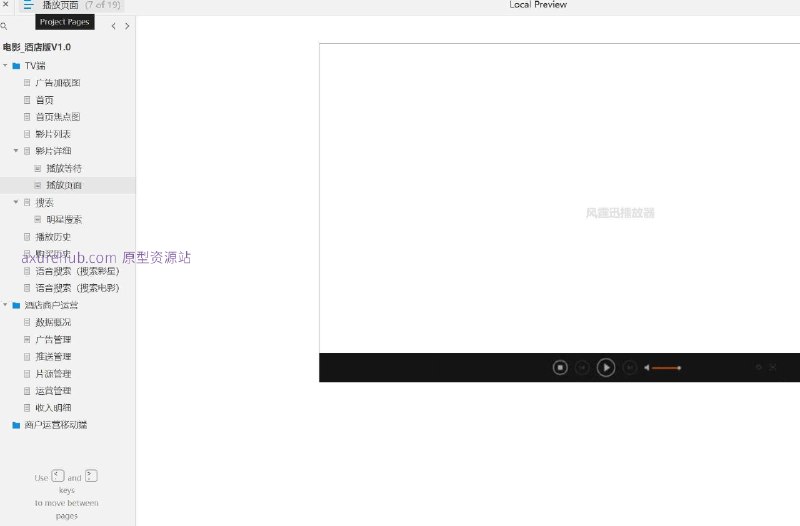This screenshot has height=526, width=800.
Task: Click project name 电影_酒店版V1.0
Action: [x=37, y=47]
